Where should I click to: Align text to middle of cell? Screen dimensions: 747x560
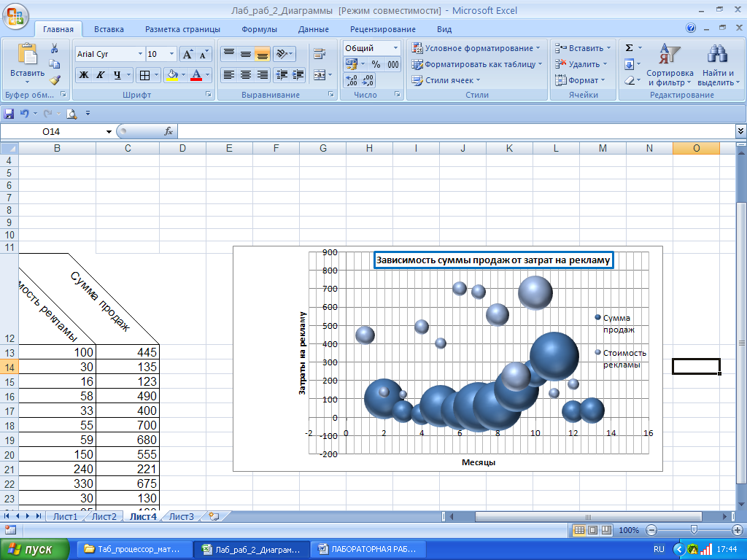coord(245,54)
